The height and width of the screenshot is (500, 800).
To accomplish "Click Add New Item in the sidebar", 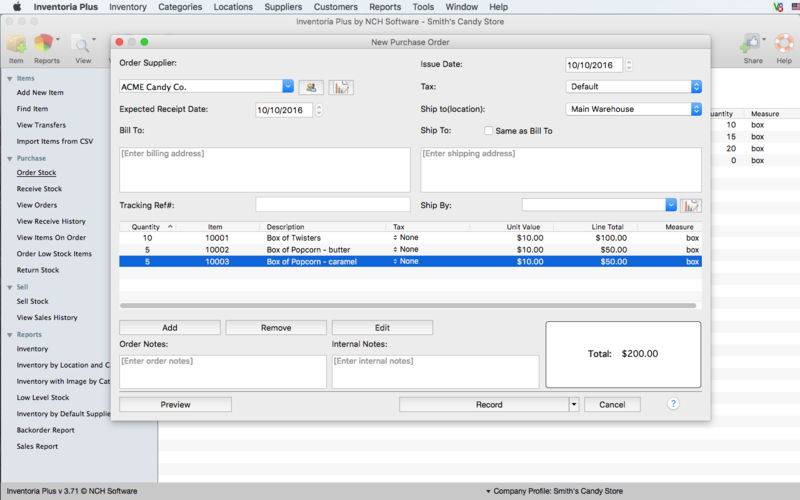I will tap(40, 92).
